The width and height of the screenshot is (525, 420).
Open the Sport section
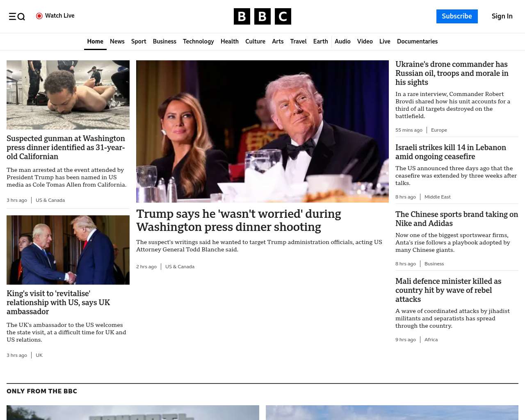139,41
